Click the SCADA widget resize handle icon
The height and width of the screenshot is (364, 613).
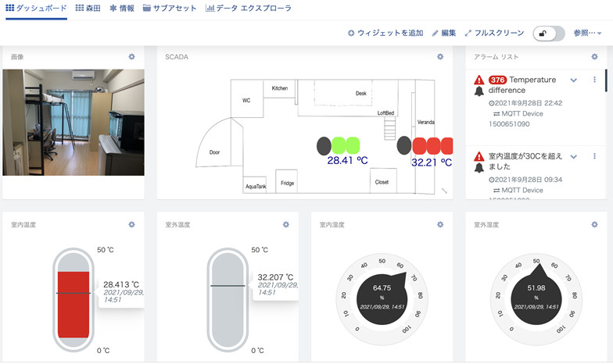tap(444, 191)
